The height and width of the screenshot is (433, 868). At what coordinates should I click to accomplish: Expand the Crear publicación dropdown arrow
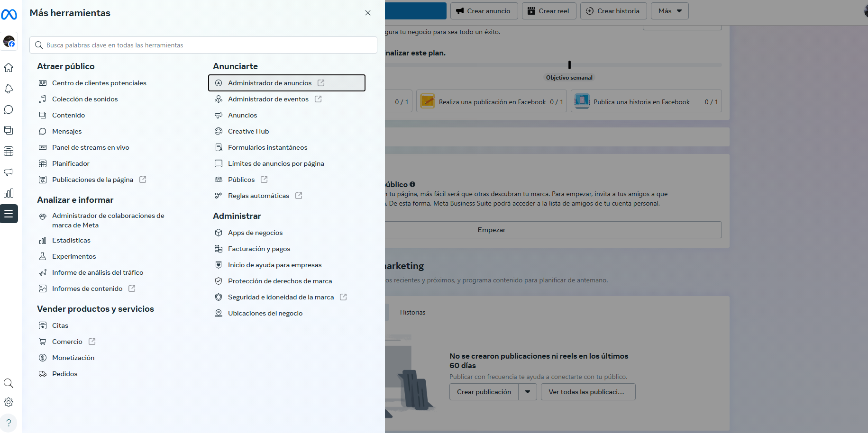tap(528, 392)
